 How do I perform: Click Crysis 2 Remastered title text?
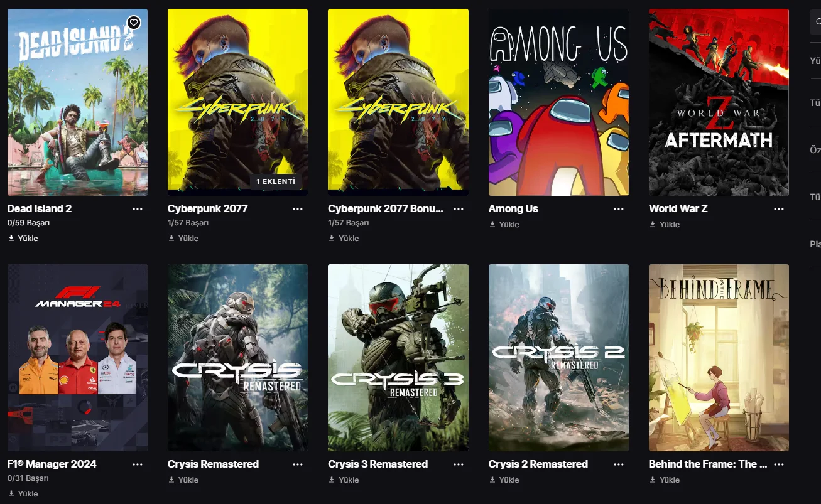(x=538, y=464)
